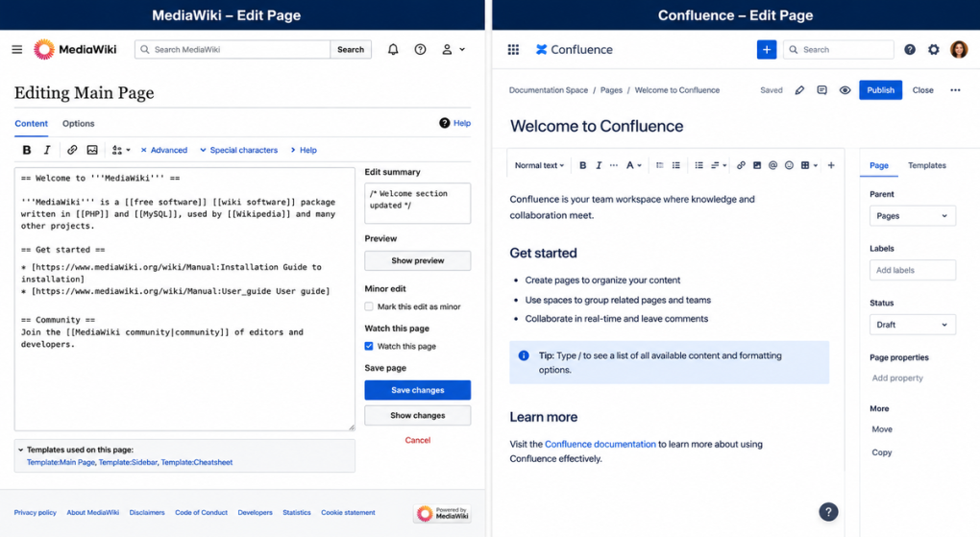
Task: Click the Add labels field
Action: 913,270
